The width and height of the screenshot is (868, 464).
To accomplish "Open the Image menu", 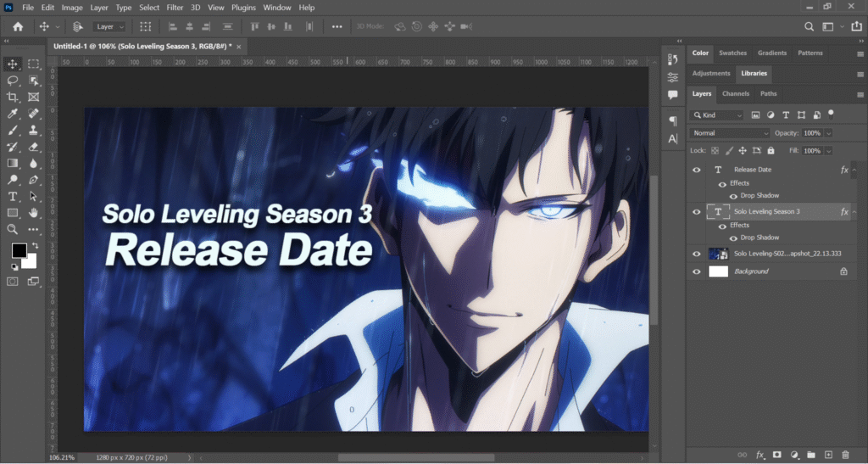I will (72, 8).
